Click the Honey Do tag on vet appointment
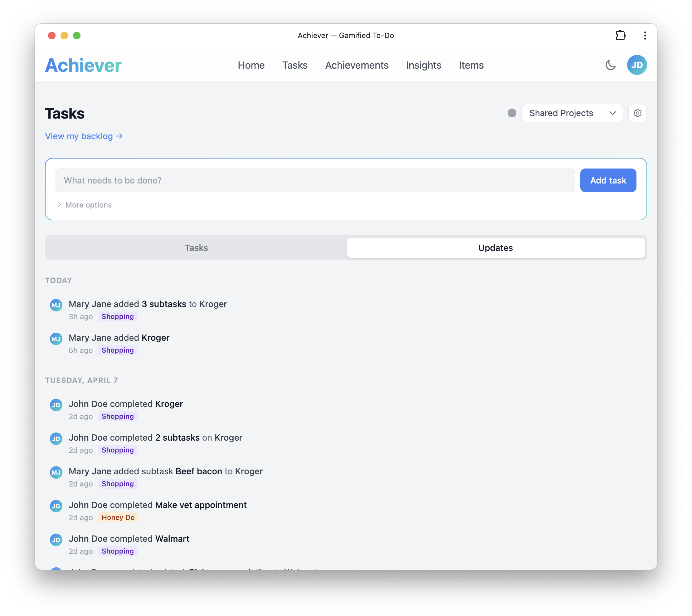692x616 pixels. click(x=118, y=517)
